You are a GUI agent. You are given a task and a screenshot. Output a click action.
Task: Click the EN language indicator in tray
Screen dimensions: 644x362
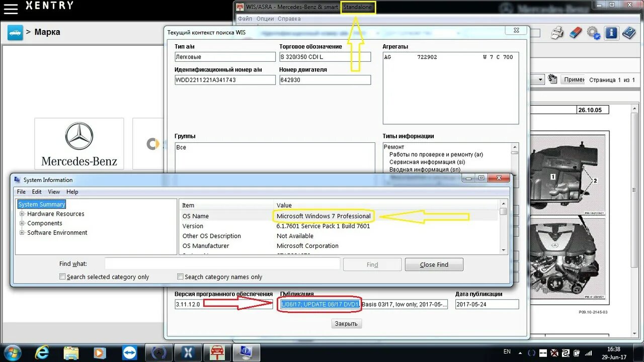pyautogui.click(x=507, y=352)
